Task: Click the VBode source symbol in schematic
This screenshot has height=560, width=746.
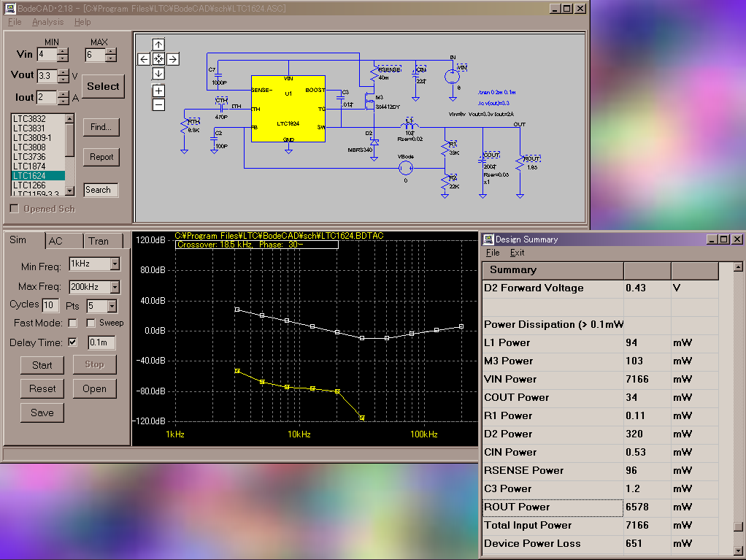Action: (x=405, y=168)
